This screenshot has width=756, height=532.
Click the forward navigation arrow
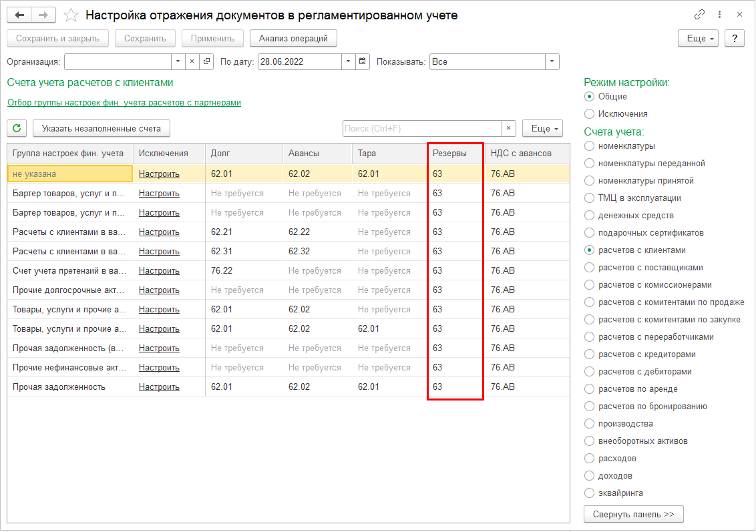pos(43,15)
